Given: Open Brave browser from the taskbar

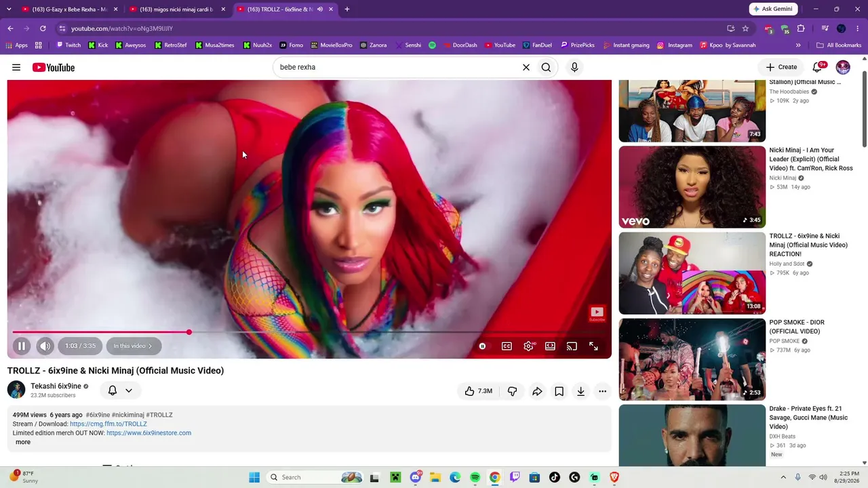Looking at the screenshot, I should [614, 477].
